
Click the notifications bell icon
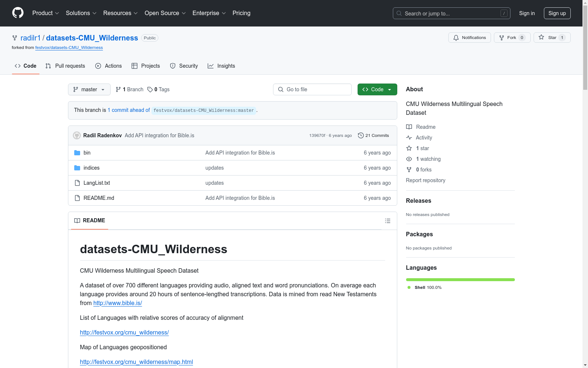pos(456,38)
